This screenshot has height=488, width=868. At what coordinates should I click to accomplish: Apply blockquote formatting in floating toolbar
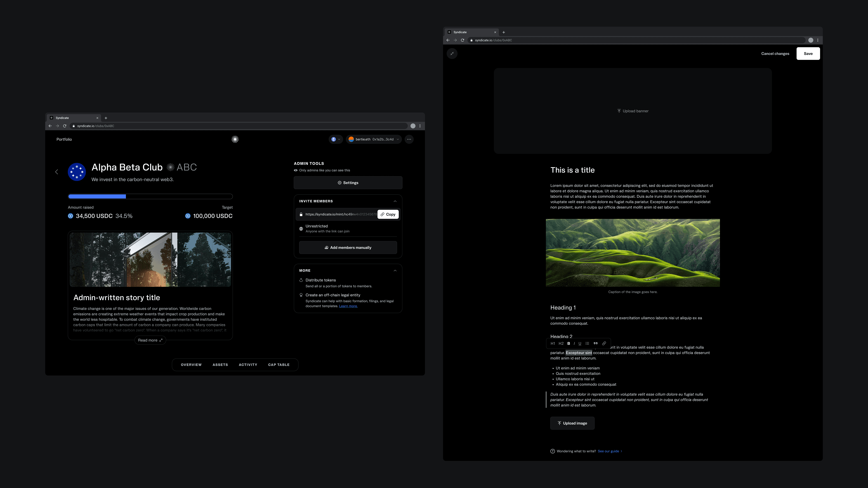pos(595,343)
